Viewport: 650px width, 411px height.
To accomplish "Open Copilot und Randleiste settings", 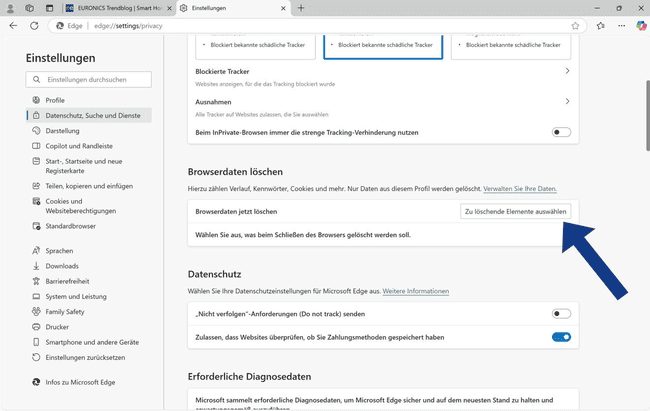I will [x=89, y=146].
